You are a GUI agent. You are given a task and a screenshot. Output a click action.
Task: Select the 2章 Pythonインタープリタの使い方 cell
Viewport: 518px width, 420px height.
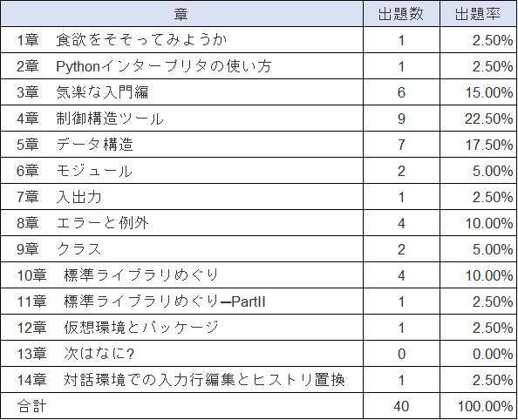tap(181, 66)
